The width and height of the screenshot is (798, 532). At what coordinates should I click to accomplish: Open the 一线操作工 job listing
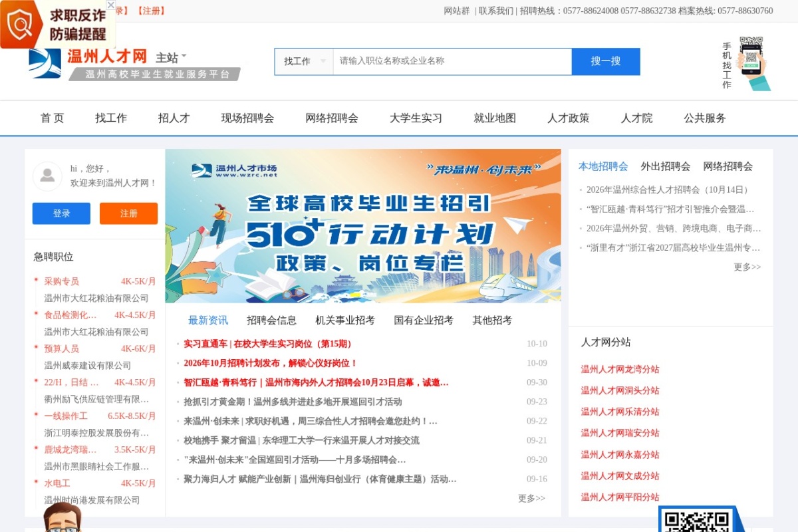point(66,416)
